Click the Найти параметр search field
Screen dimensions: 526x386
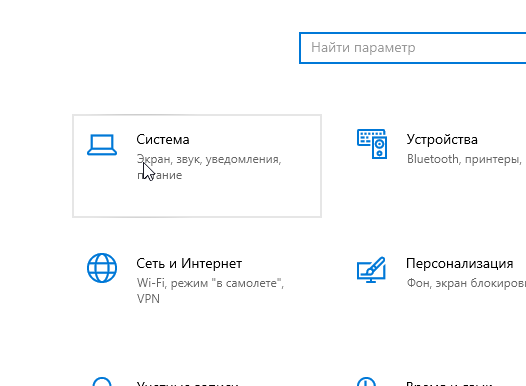[x=413, y=48]
